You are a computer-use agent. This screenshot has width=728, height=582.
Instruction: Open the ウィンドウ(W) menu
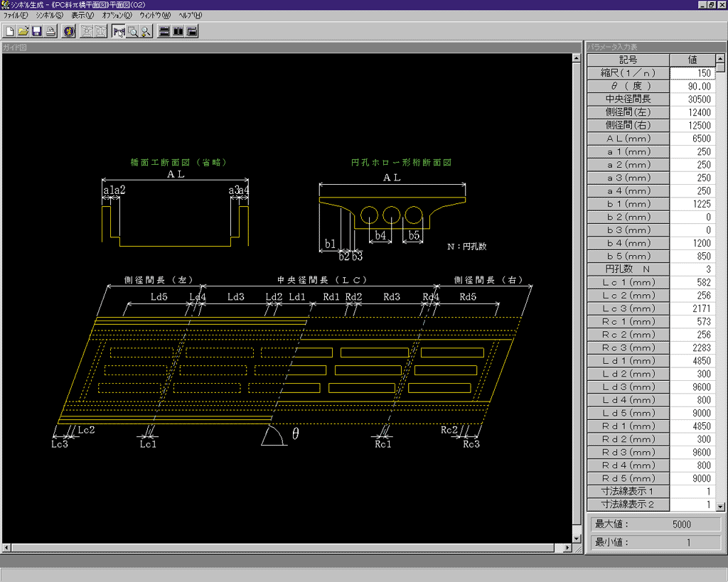click(x=155, y=16)
